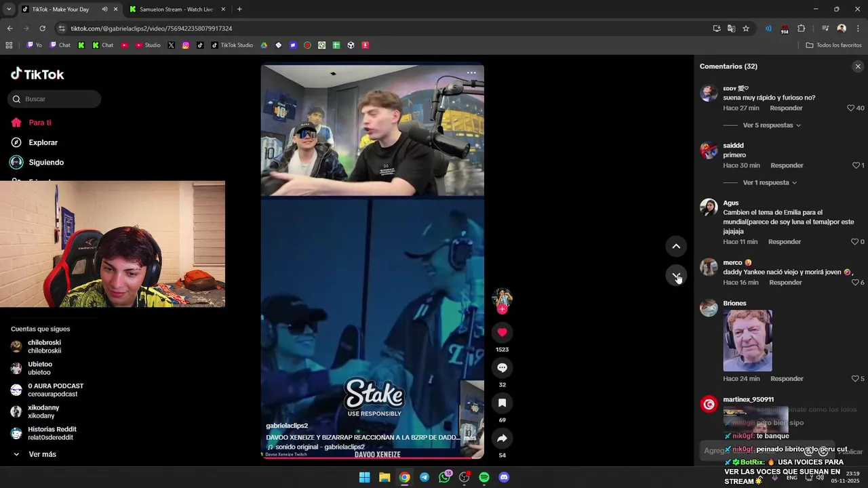Open the Chrome three-dots menu

[x=859, y=28]
